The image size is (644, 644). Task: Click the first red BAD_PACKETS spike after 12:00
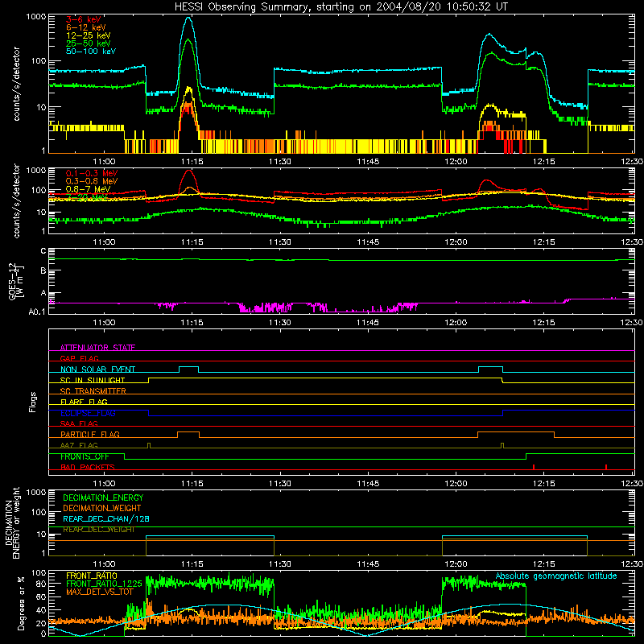click(x=533, y=467)
